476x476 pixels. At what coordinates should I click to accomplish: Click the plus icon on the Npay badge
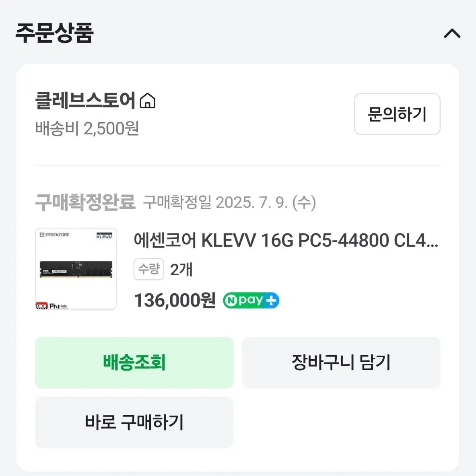click(272, 299)
